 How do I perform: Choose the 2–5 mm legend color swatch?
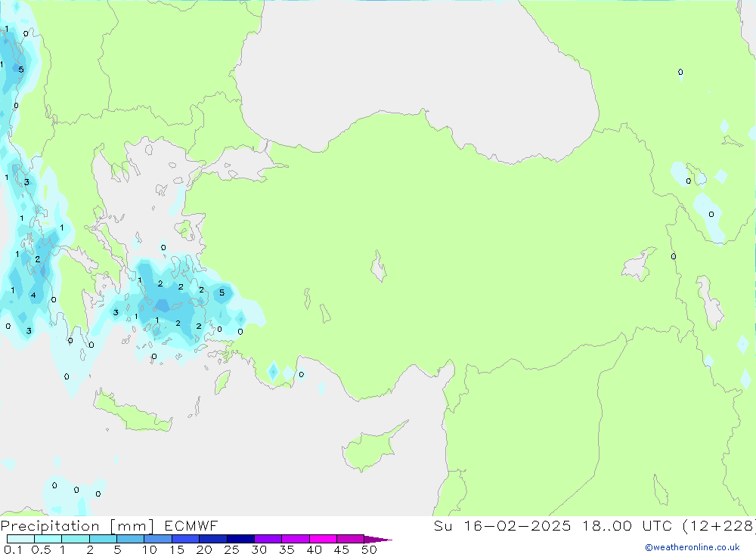[x=103, y=539]
